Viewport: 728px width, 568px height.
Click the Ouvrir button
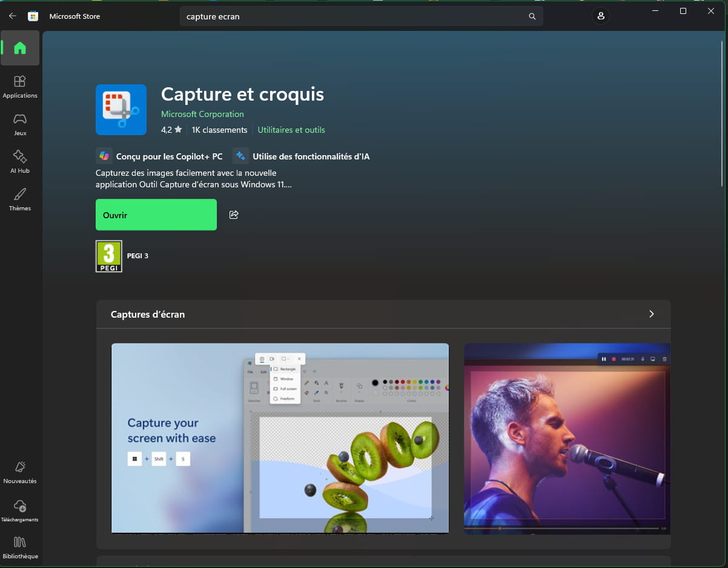[x=156, y=215]
